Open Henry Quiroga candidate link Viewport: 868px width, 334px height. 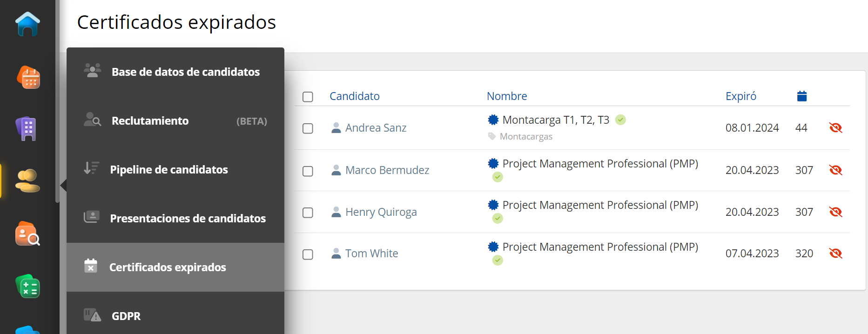point(380,213)
